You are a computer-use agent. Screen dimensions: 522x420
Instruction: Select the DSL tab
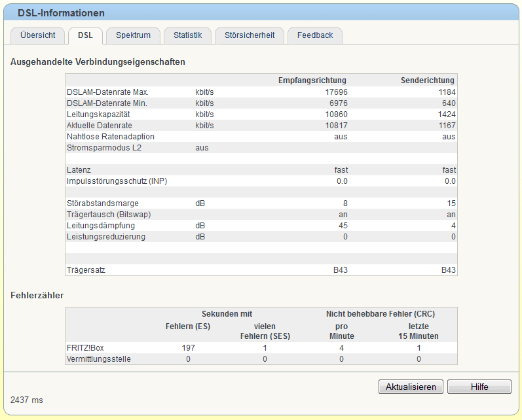[85, 35]
